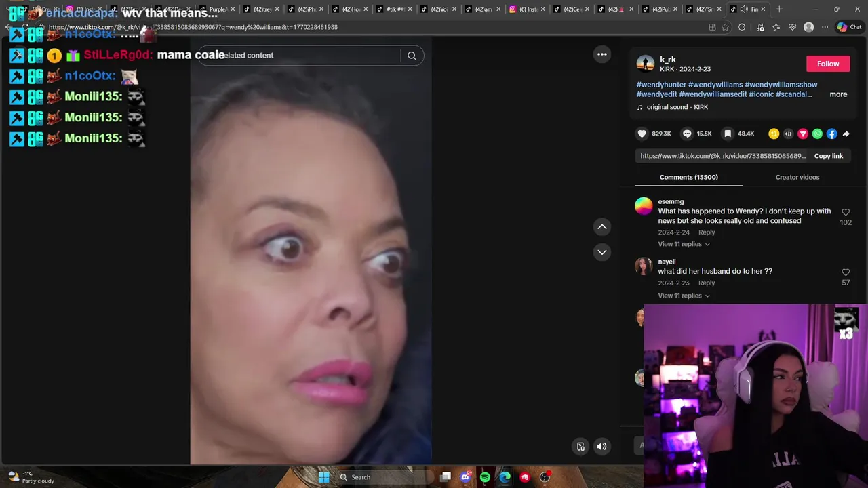Save video with the bookmark icon
This screenshot has width=868, height=488.
[x=728, y=134]
